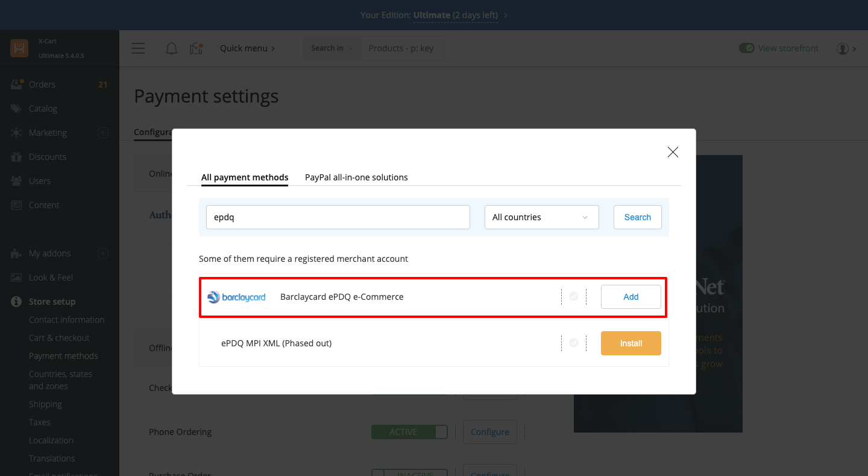This screenshot has height=476, width=868.
Task: Switch to PayPal all-in-one solutions tab
Action: [x=356, y=177]
